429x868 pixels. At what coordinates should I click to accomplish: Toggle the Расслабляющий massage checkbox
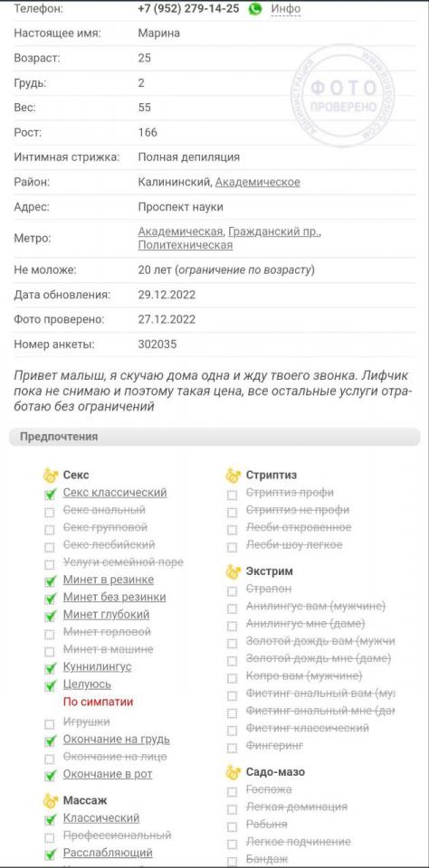[x=50, y=854]
